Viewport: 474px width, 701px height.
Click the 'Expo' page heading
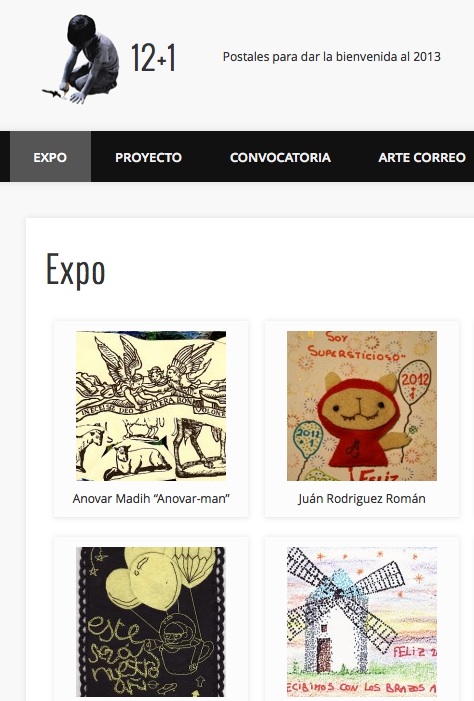pyautogui.click(x=76, y=270)
